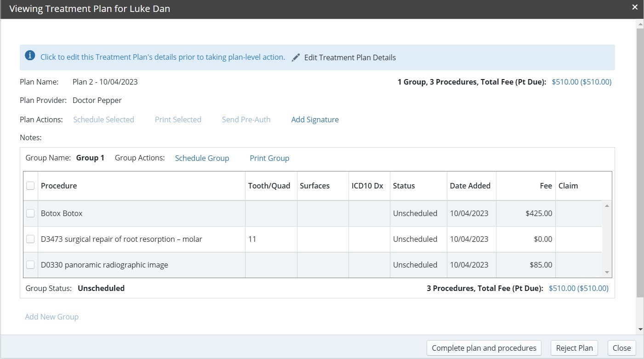Screen dimensions: 644x359
Task: Click the dialog scrollbar up arrow
Action: pos(639,23)
